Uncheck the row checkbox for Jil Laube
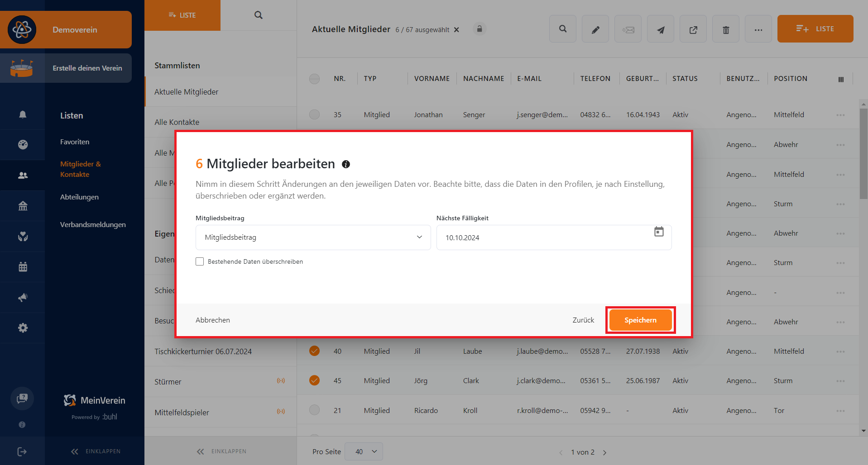This screenshot has width=868, height=465. click(x=314, y=351)
